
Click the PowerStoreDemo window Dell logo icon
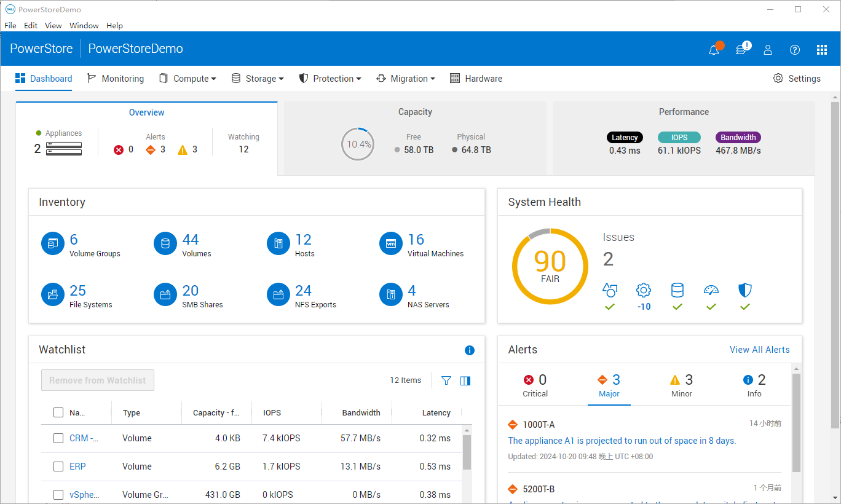tap(10, 9)
